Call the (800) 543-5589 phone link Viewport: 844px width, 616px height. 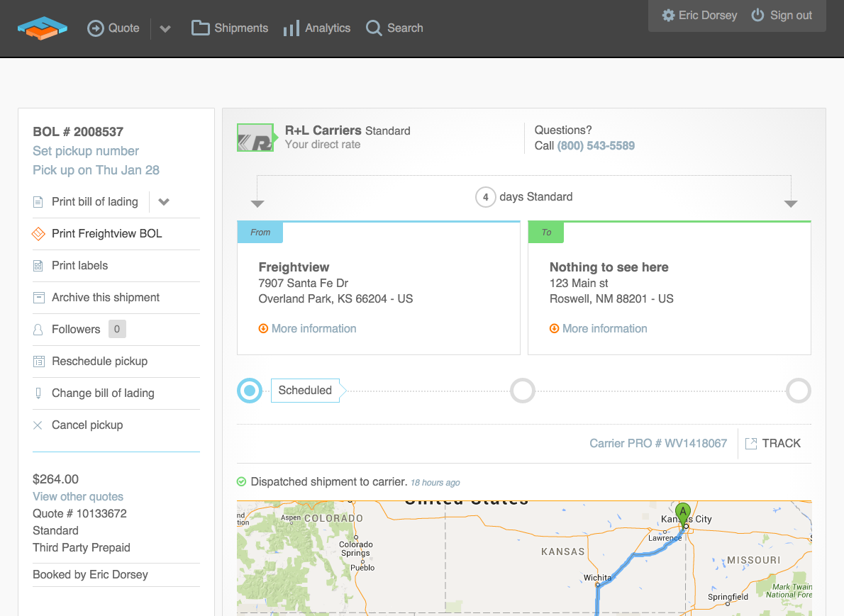[x=596, y=146]
